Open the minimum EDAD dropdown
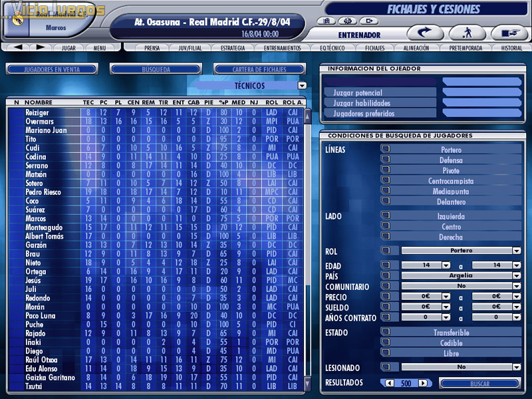532x399 pixels. point(446,265)
